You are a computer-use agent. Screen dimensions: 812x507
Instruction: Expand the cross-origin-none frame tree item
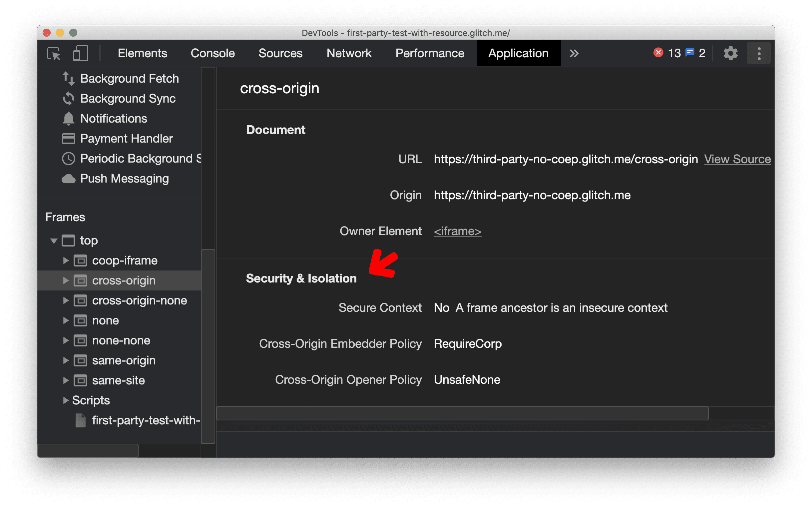click(x=66, y=301)
